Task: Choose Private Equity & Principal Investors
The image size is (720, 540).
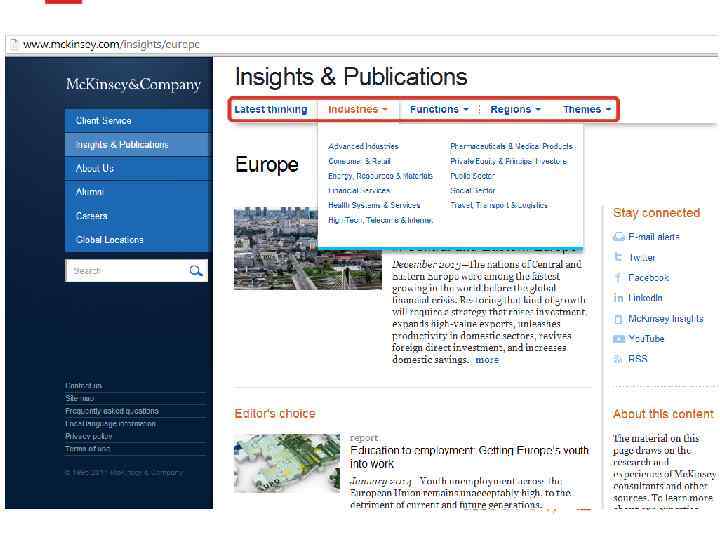Action: click(509, 161)
